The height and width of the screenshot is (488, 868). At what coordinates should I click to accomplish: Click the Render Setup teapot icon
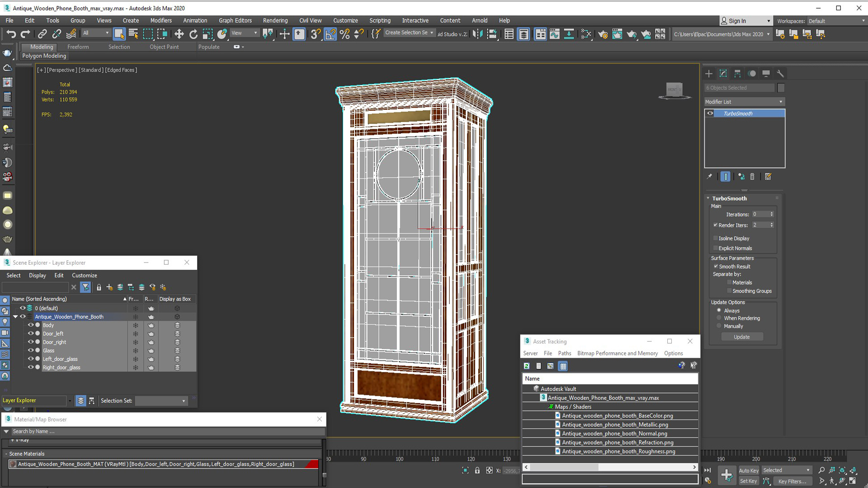pos(603,34)
